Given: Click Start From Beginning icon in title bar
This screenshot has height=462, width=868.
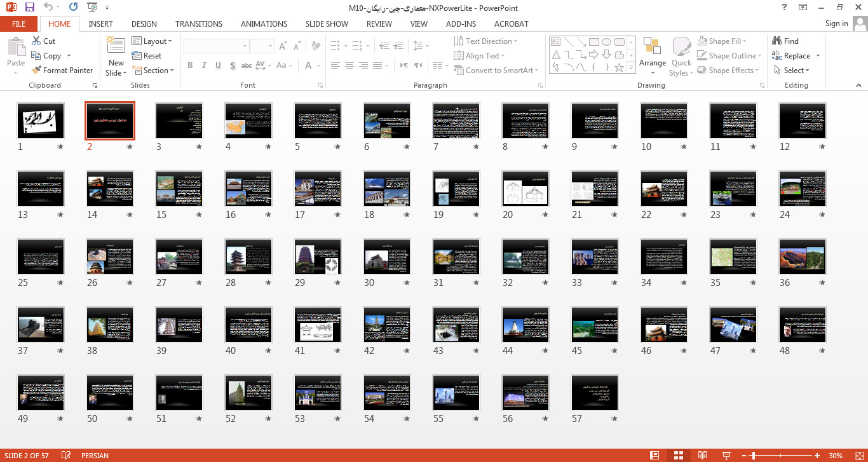Looking at the screenshot, I should click(x=93, y=8).
